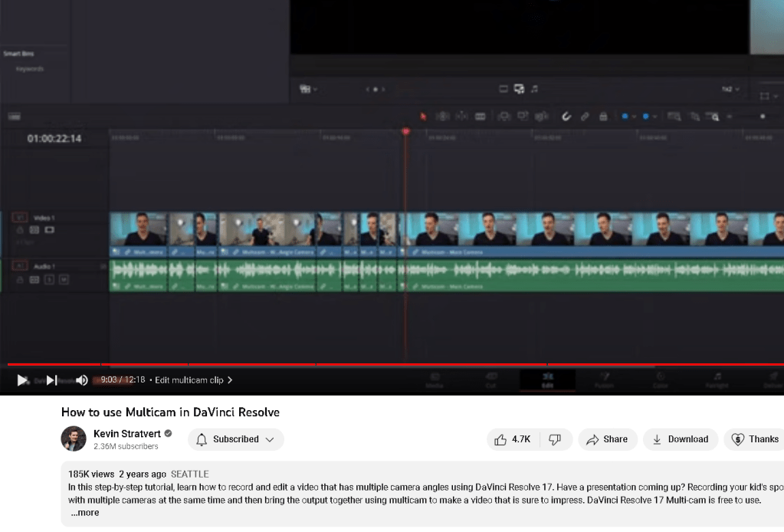The width and height of the screenshot is (784, 532).
Task: Select the Dynamic Trim Mode tool
Action: (x=461, y=117)
